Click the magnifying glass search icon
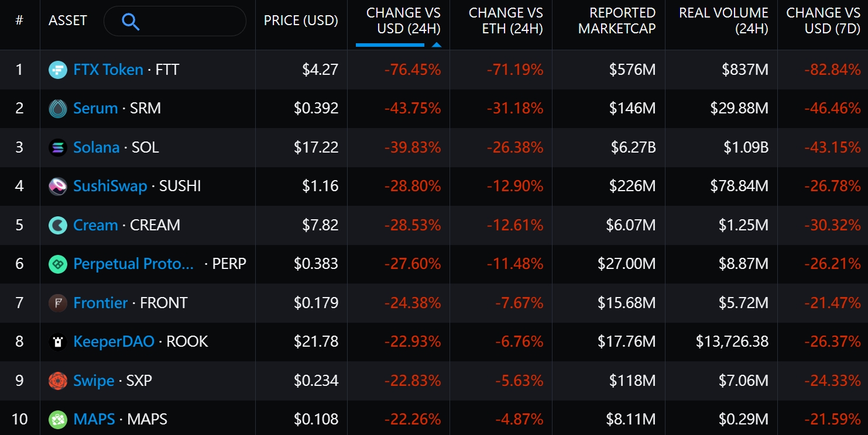868x435 pixels. coord(131,22)
